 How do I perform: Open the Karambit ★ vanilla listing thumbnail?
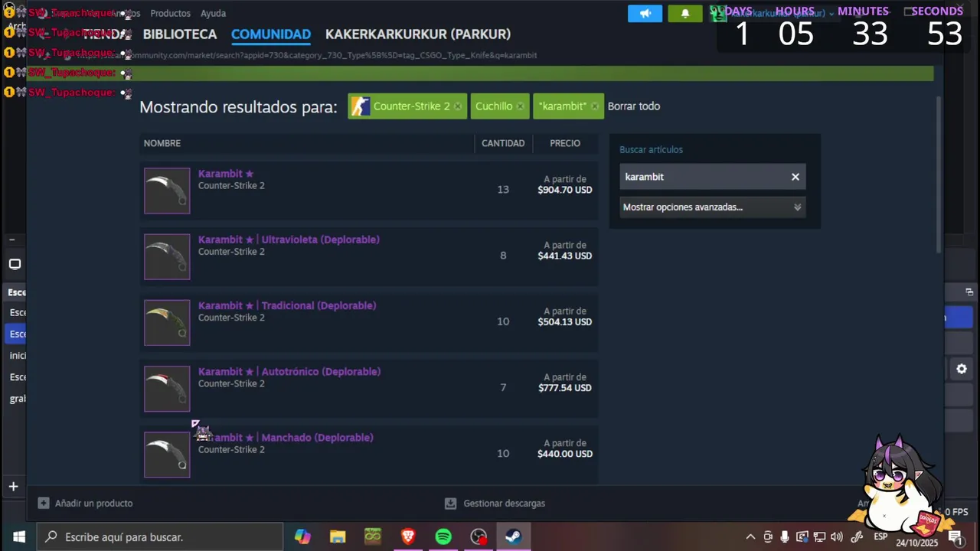click(x=167, y=191)
